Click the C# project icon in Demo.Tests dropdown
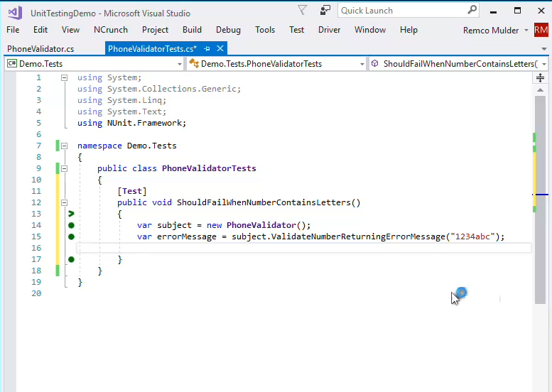This screenshot has width=552, height=392. pos(12,63)
